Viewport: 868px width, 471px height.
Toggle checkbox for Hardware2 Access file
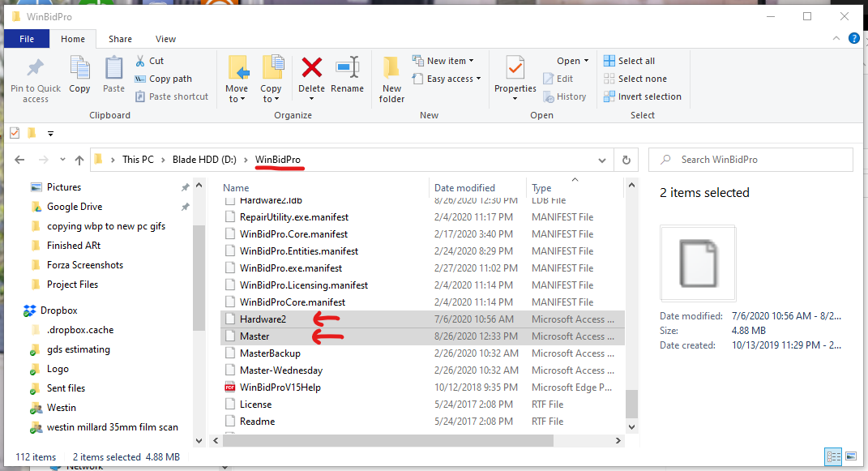(229, 319)
